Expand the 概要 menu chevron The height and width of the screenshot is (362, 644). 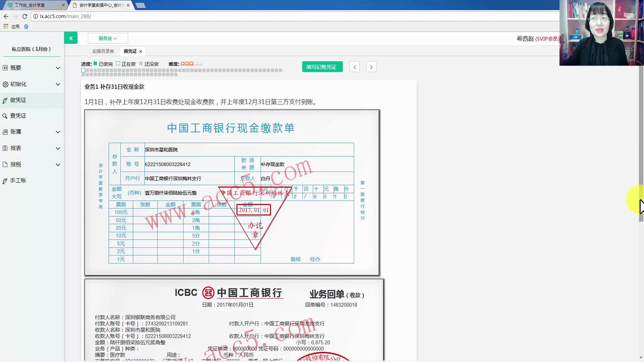point(58,68)
